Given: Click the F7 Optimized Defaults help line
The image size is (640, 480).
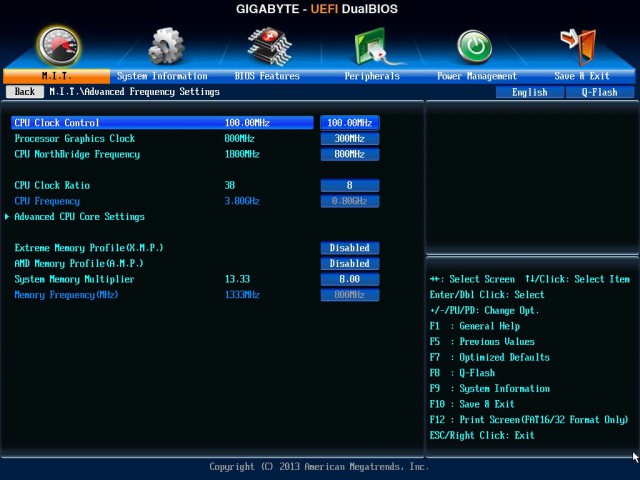Looking at the screenshot, I should point(489,358).
